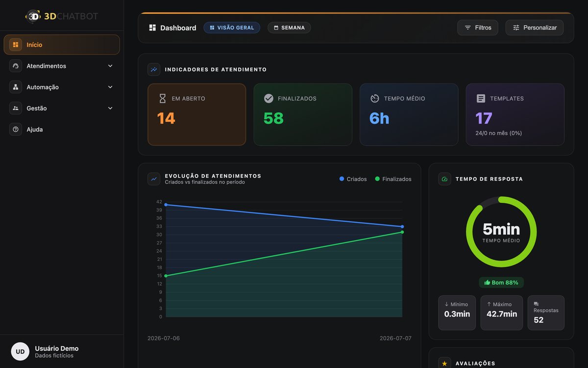588x368 pixels.
Task: Click the Personalizar button
Action: pos(535,27)
